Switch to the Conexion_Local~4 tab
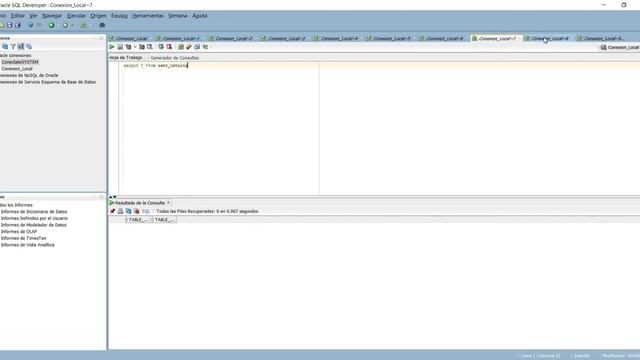640x360 pixels. tap(336, 38)
